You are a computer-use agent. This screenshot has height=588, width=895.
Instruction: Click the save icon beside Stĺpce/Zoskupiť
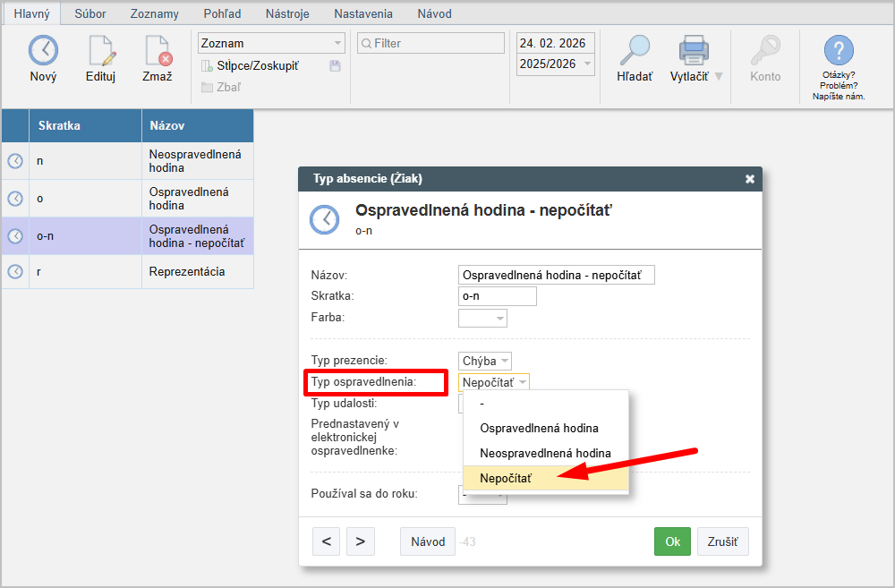(x=335, y=65)
